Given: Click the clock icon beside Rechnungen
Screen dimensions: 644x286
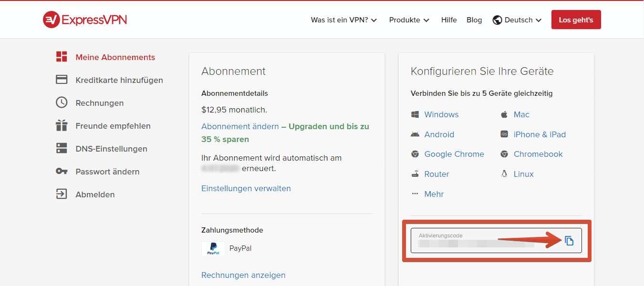Looking at the screenshot, I should 62,102.
